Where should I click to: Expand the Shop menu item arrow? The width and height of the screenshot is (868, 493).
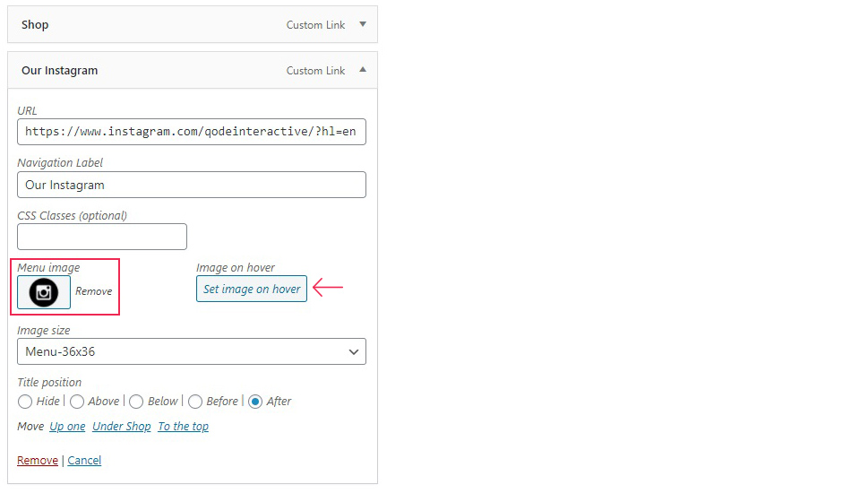(x=363, y=24)
